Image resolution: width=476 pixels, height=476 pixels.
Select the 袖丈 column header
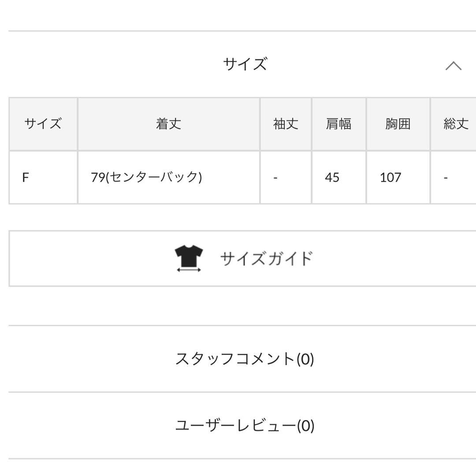pyautogui.click(x=286, y=124)
